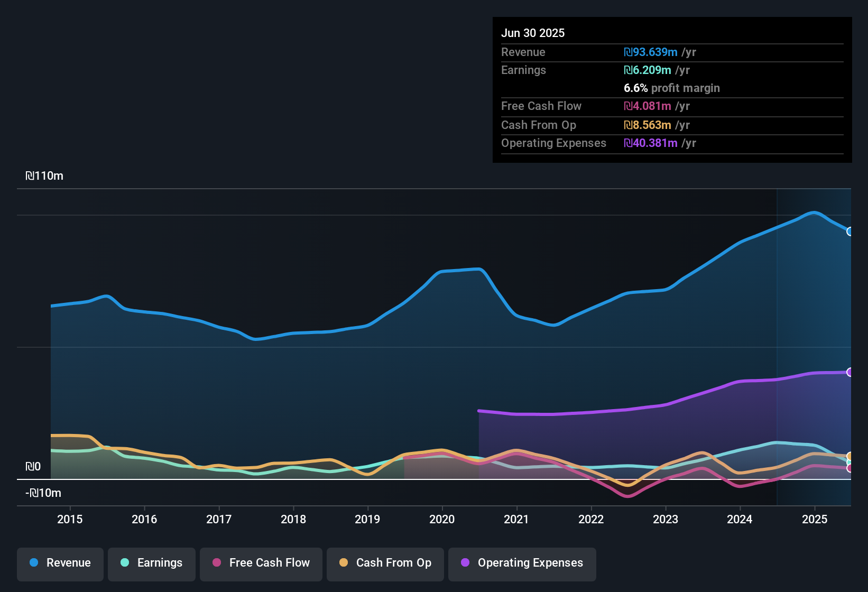868x592 pixels.
Task: Click the teal Earnings dot in the legend
Action: (125, 563)
